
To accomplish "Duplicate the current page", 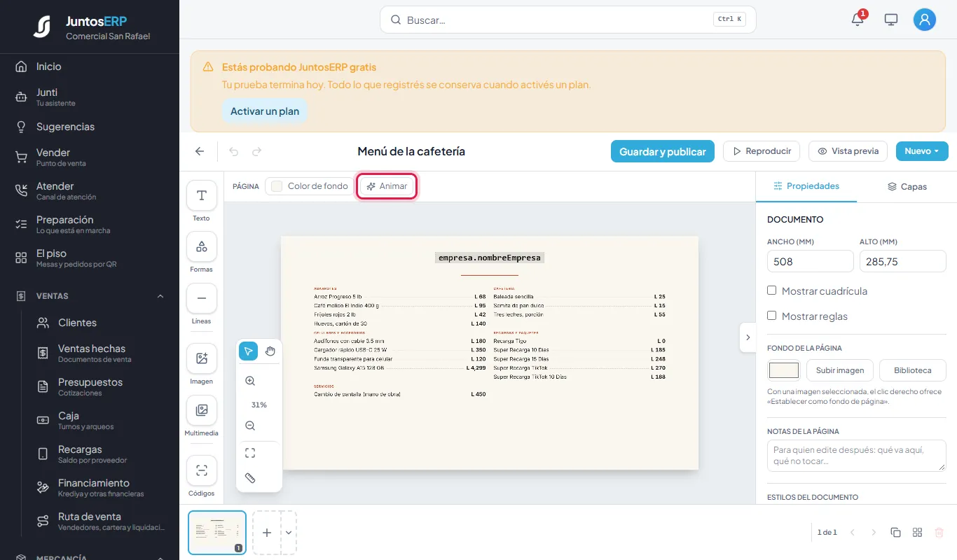I will coord(895,533).
